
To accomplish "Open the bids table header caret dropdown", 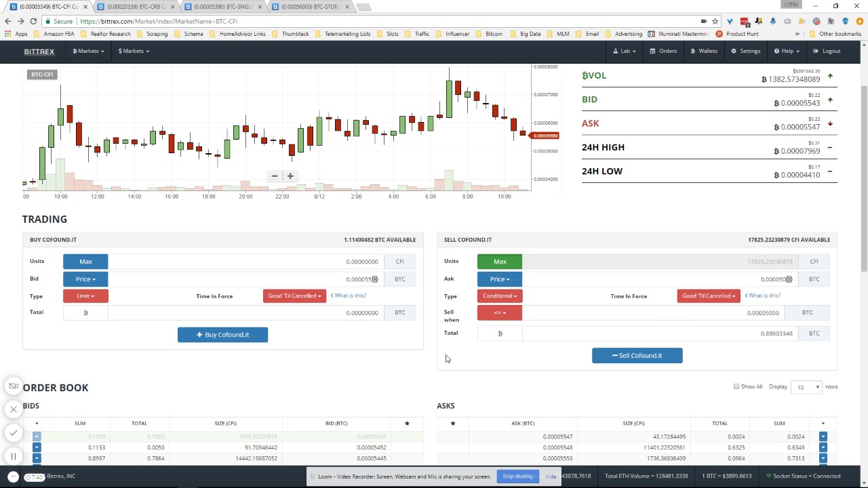I will [37, 424].
